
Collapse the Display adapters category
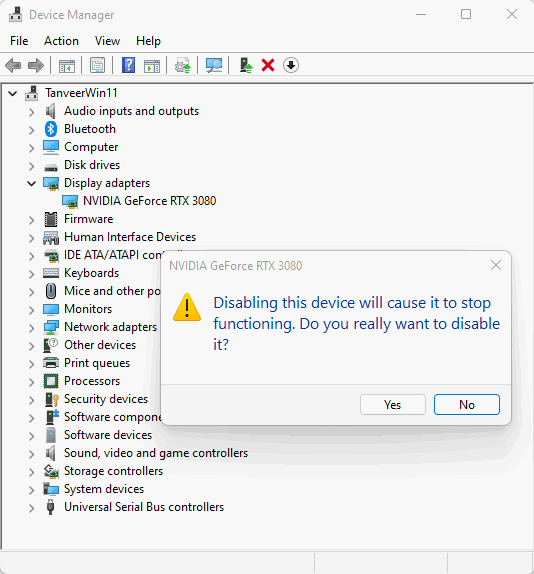tap(32, 183)
